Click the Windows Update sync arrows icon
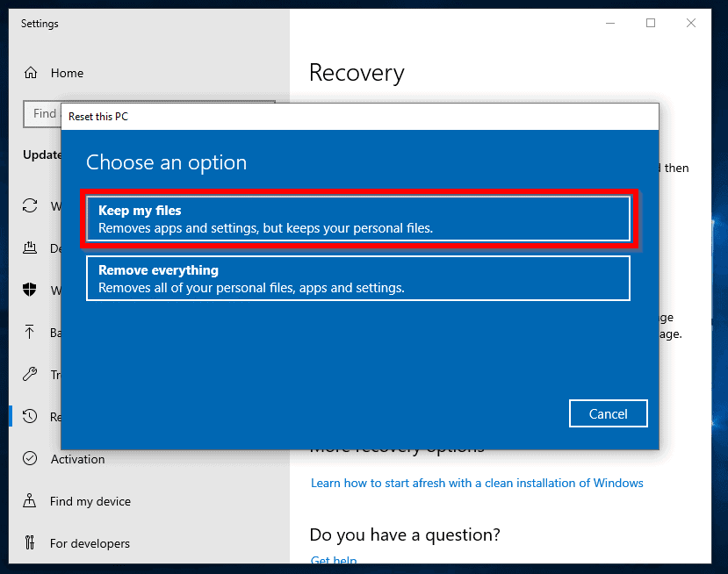This screenshot has width=728, height=574. [x=30, y=205]
